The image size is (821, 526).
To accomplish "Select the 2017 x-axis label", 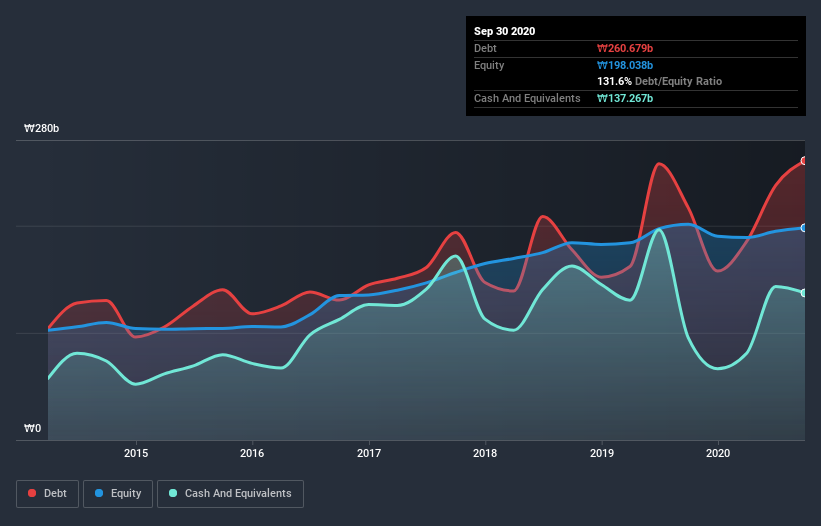I will (369, 453).
